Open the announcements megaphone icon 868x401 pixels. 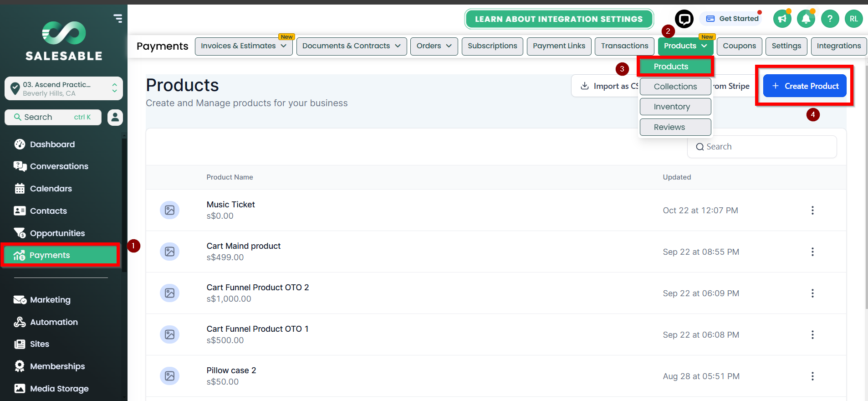pyautogui.click(x=782, y=19)
